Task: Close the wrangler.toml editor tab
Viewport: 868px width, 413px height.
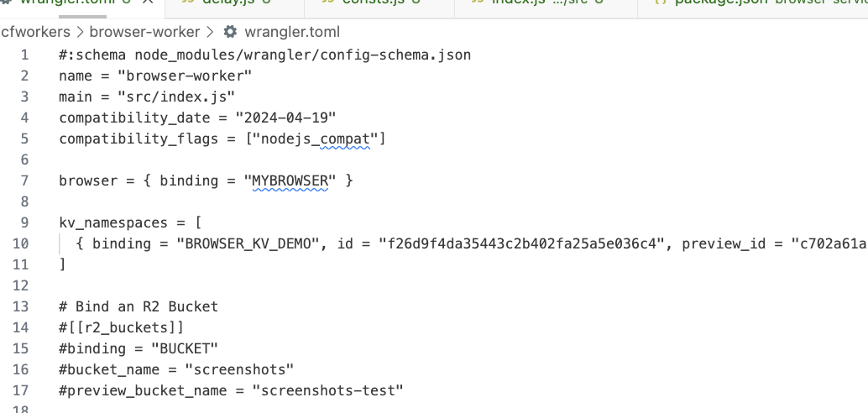Action: click(148, 2)
